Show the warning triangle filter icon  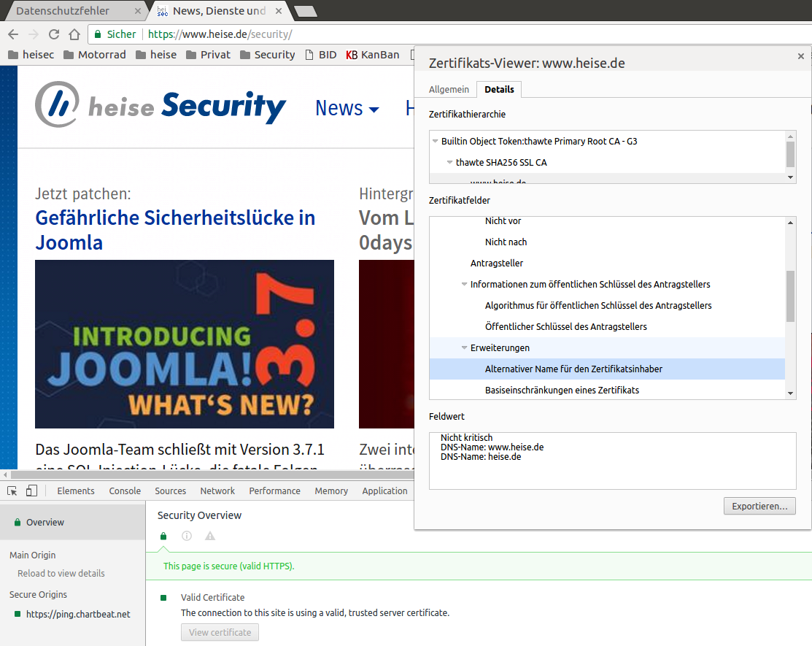tap(209, 536)
